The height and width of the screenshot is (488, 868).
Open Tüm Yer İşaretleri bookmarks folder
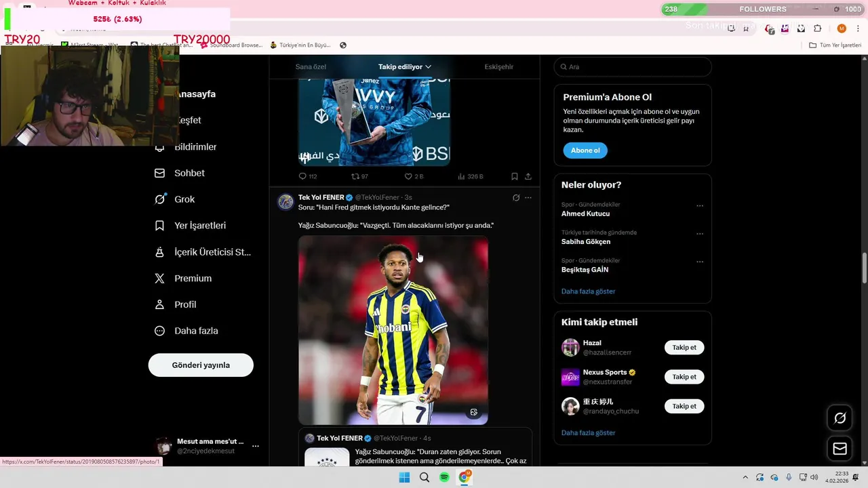click(835, 45)
